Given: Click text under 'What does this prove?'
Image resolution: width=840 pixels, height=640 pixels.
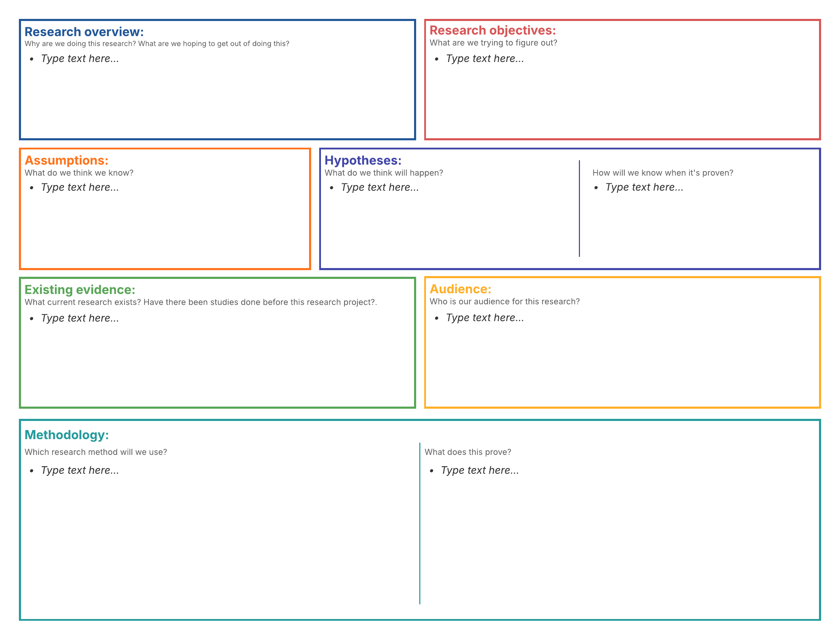Looking at the screenshot, I should 479,471.
